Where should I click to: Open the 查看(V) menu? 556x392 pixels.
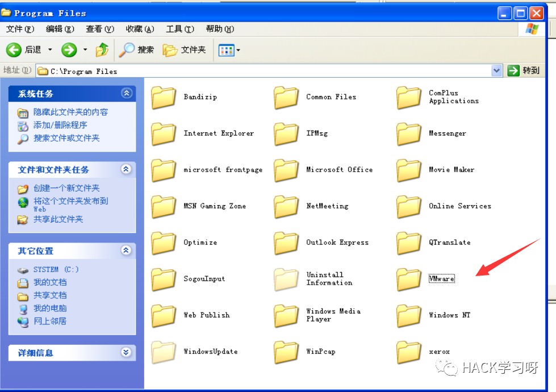click(100, 29)
